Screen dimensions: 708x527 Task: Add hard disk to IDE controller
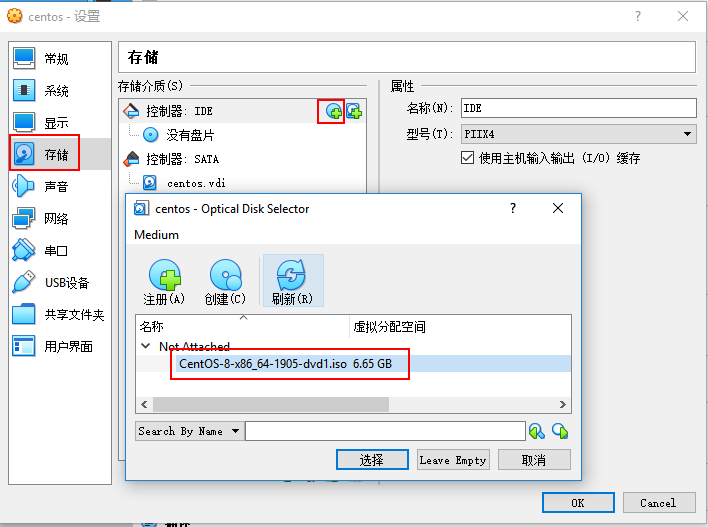[354, 111]
